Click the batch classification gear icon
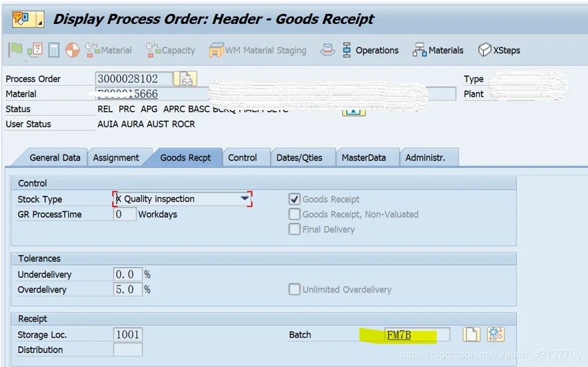 coord(495,334)
